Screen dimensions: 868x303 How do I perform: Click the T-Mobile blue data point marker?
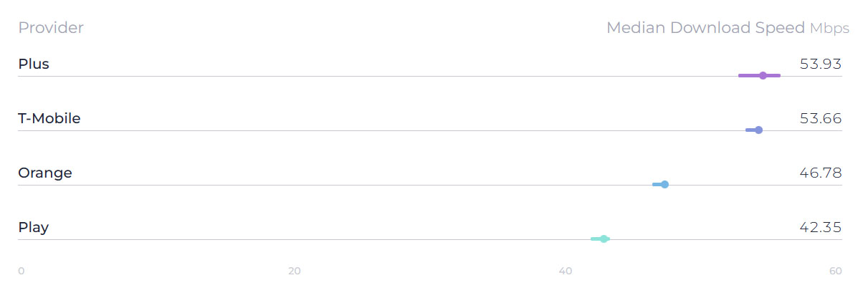759,130
